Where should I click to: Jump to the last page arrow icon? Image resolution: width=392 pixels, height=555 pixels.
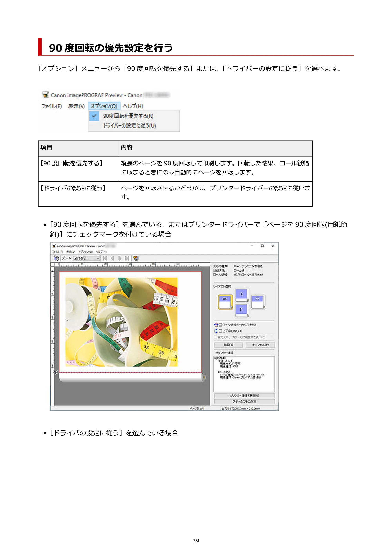point(127,258)
